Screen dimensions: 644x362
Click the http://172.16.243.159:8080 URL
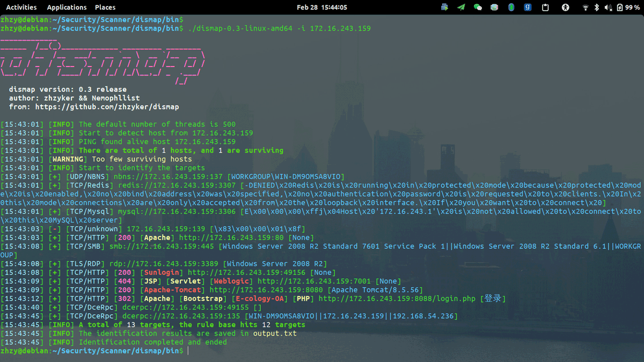point(266,290)
